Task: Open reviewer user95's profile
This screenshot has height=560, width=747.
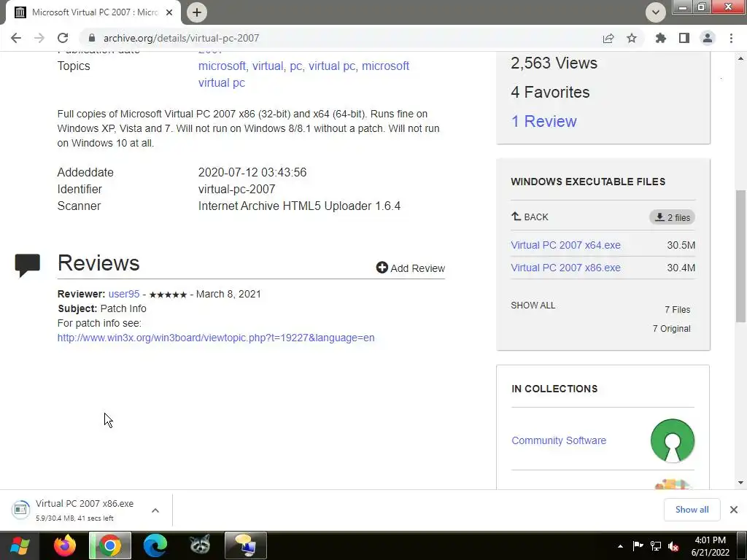Action: click(124, 294)
